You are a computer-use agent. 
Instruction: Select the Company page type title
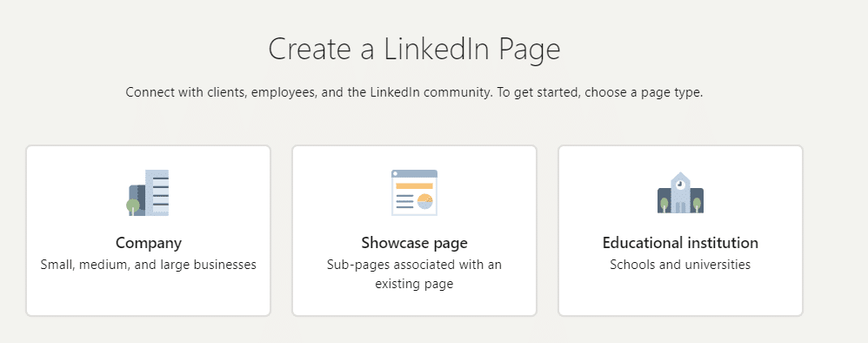[x=149, y=243]
